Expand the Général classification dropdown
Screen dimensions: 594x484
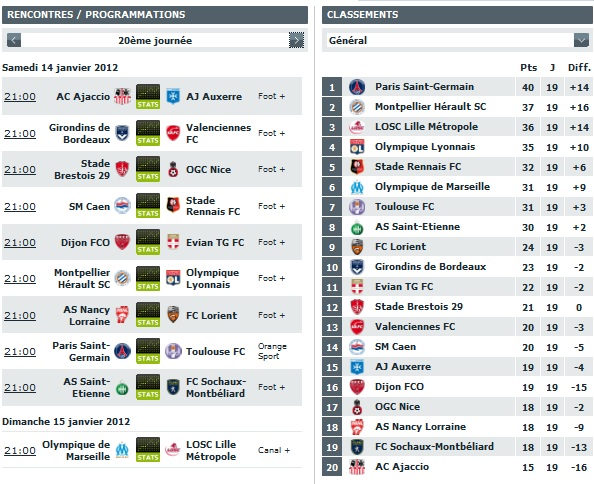coord(581,40)
